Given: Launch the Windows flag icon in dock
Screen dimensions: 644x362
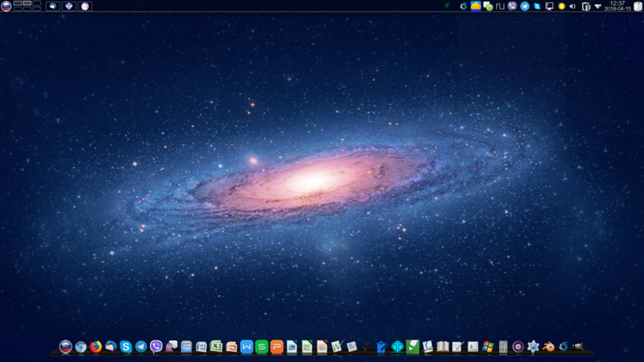Looking at the screenshot, I should pyautogui.click(x=488, y=347).
